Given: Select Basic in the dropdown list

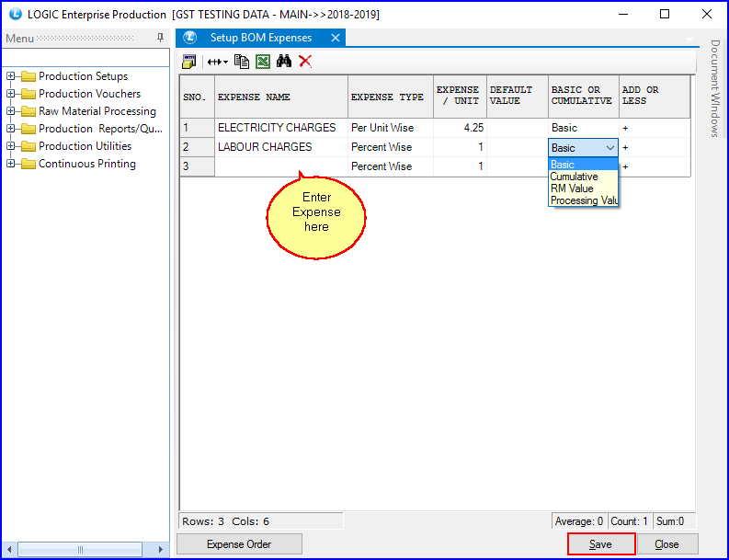Looking at the screenshot, I should tap(584, 165).
